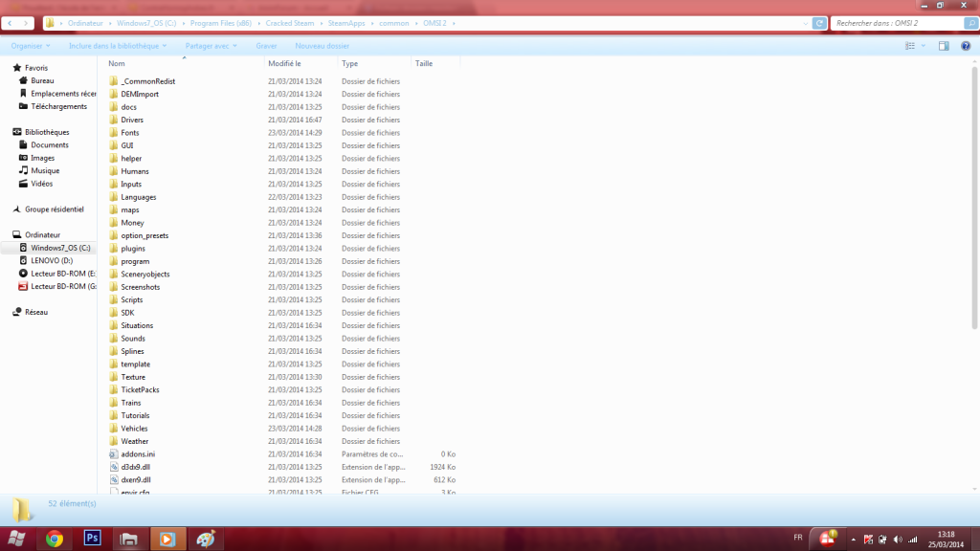The width and height of the screenshot is (980, 551).
Task: Open Google Chrome from taskbar
Action: (55, 539)
